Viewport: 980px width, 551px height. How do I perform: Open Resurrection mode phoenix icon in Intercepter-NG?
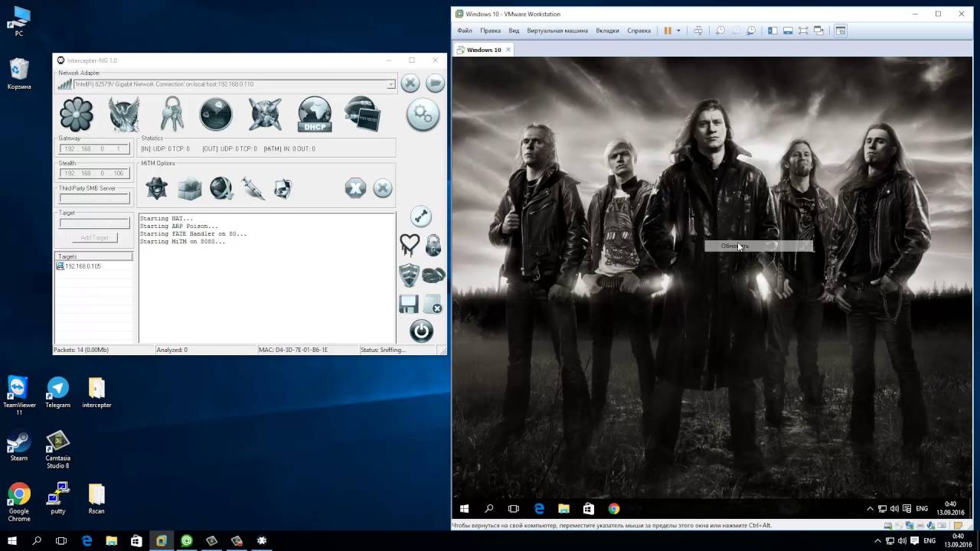click(x=124, y=115)
